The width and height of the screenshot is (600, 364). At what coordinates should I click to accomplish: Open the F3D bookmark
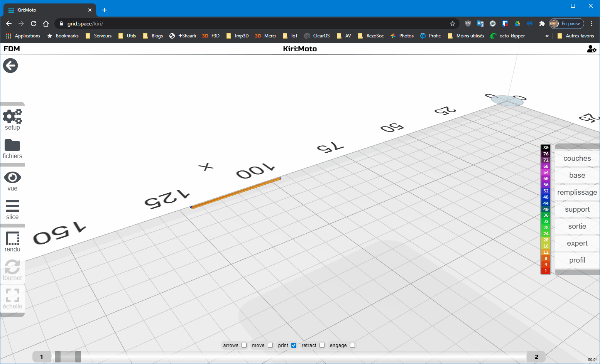click(211, 36)
